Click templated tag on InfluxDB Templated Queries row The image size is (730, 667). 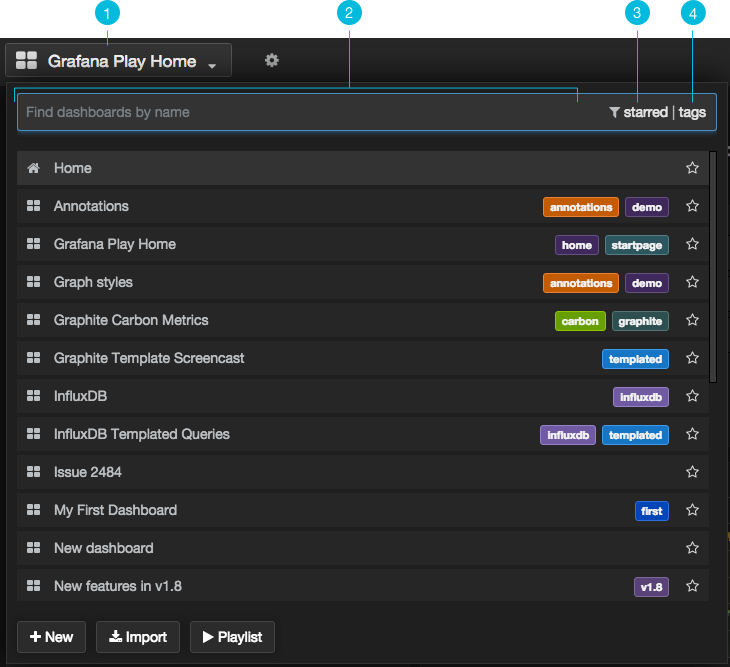tap(635, 435)
